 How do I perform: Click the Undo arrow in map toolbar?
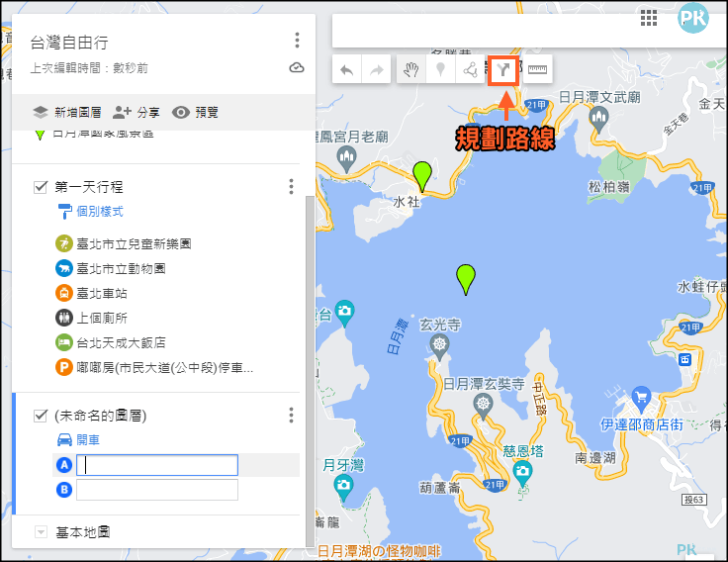pyautogui.click(x=347, y=70)
